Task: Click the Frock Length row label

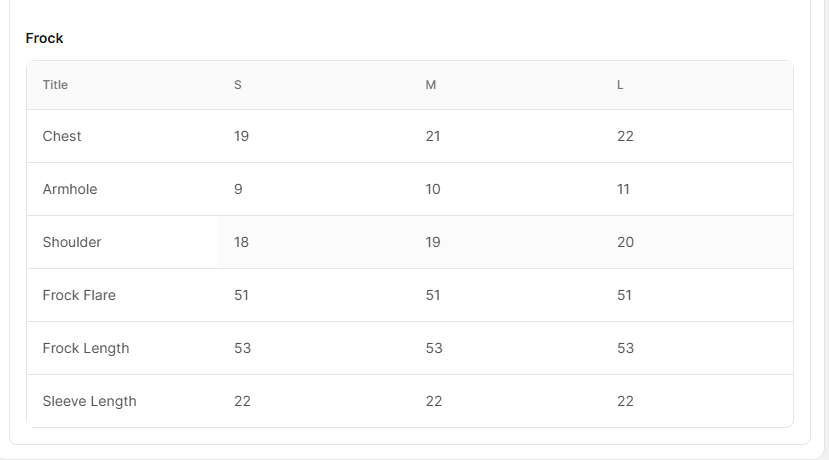Action: (86, 348)
